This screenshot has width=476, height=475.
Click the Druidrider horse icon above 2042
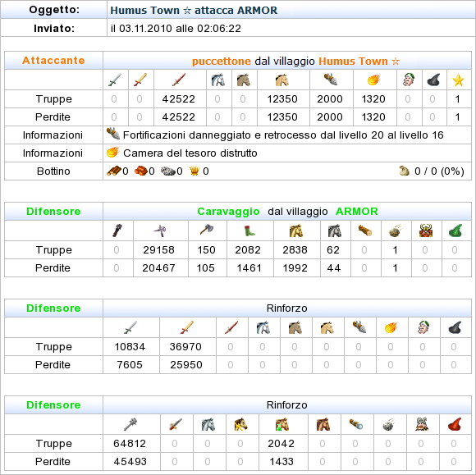click(282, 424)
